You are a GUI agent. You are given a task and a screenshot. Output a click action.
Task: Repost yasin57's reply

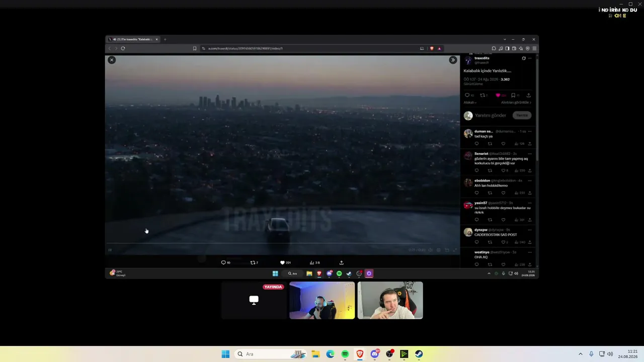pyautogui.click(x=490, y=220)
